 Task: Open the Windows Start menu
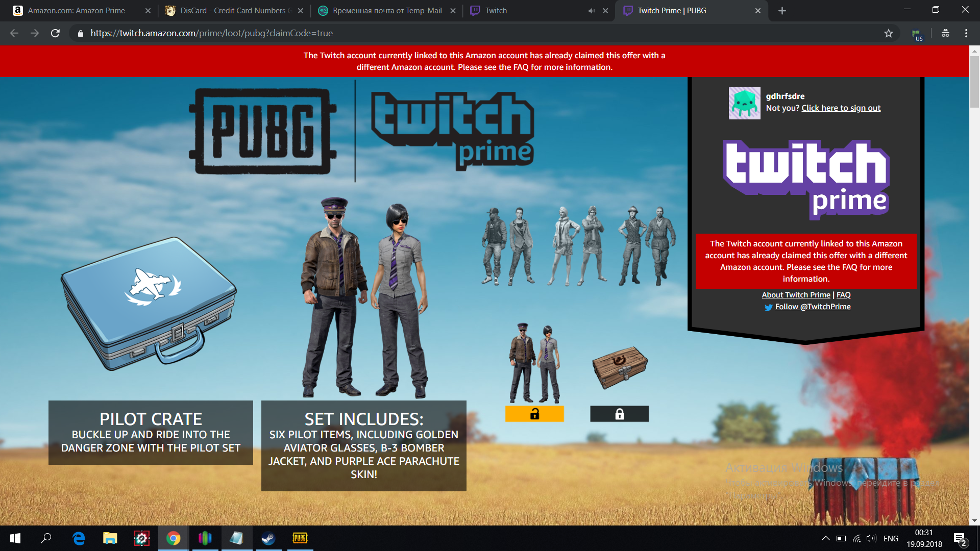(15, 538)
